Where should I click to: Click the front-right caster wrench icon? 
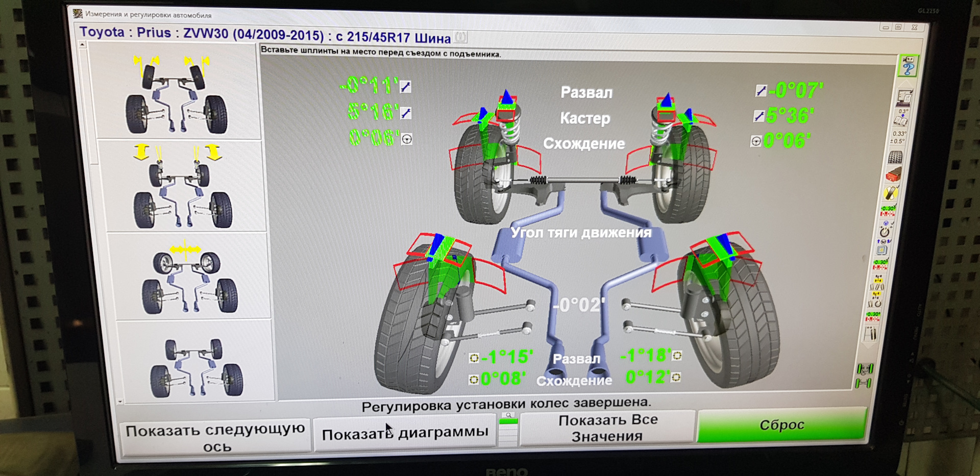click(758, 116)
